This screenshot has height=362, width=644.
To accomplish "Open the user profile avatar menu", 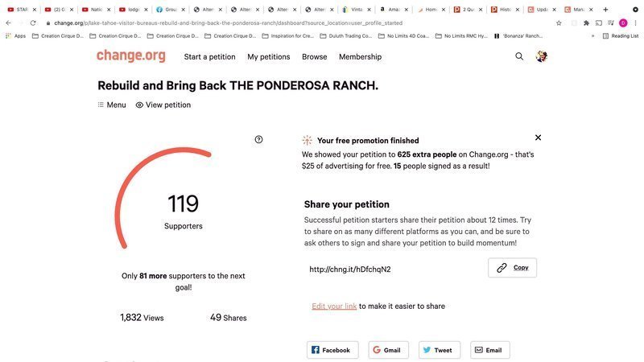I will tap(542, 56).
